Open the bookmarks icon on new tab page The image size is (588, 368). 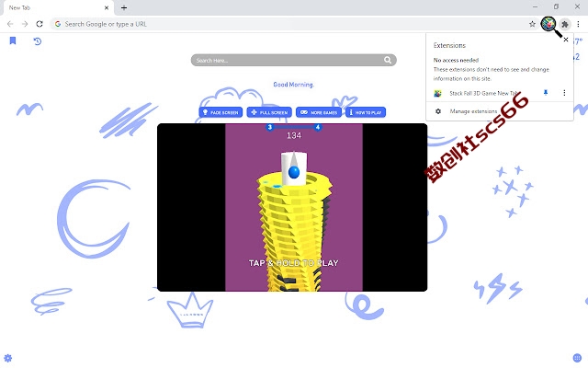pos(13,40)
